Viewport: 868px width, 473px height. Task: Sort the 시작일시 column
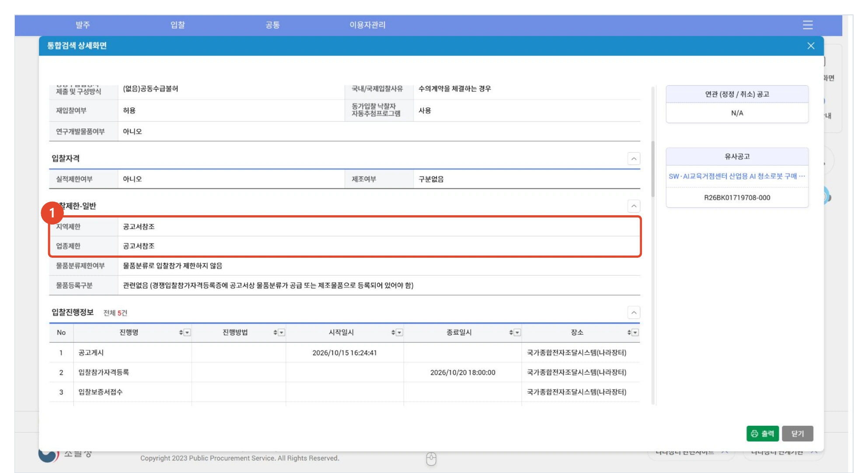[394, 333]
